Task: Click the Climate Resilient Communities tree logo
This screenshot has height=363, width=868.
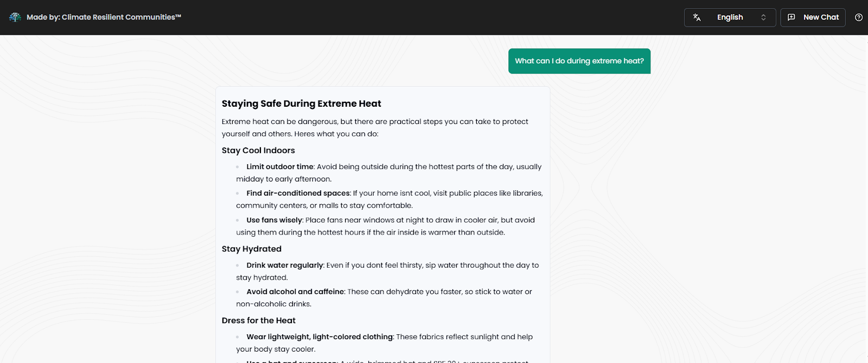Action: (15, 17)
